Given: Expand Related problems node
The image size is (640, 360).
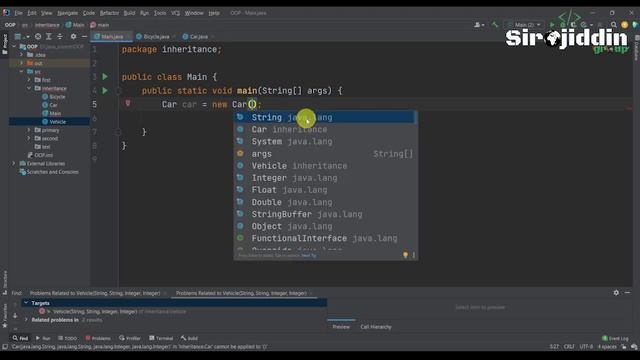Looking at the screenshot, I should pyautogui.click(x=26, y=320).
